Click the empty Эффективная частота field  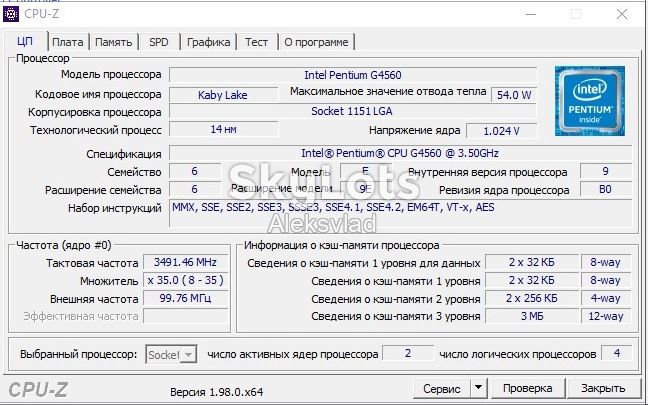coord(186,317)
